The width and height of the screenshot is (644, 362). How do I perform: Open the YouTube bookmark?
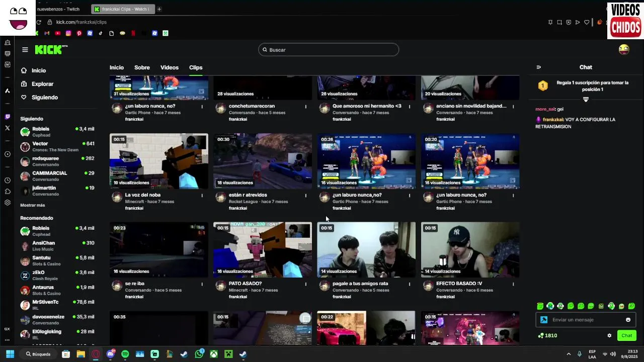(x=58, y=33)
